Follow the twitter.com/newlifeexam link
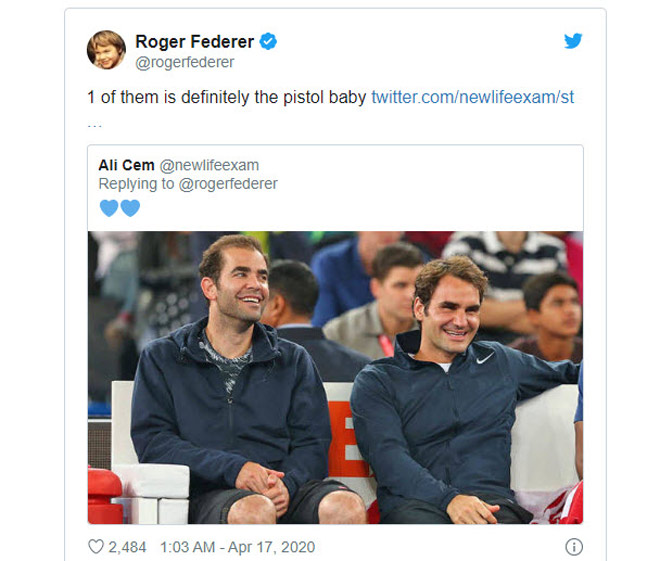The image size is (660, 561). (472, 97)
